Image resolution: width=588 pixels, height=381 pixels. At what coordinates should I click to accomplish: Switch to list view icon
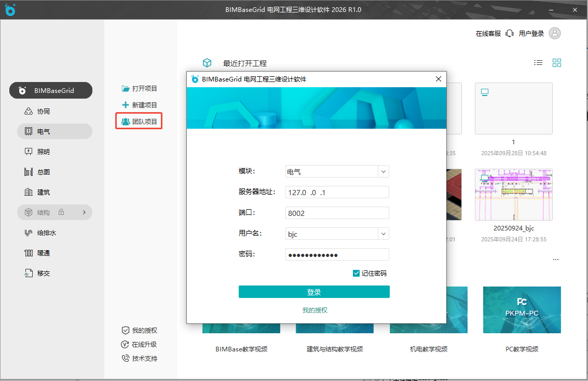(538, 63)
